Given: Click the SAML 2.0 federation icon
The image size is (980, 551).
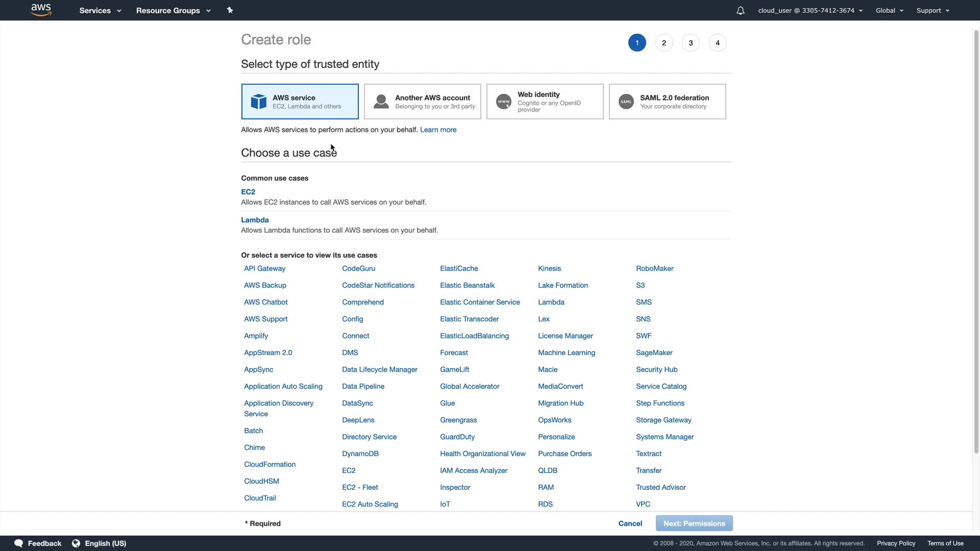Looking at the screenshot, I should pos(626,102).
